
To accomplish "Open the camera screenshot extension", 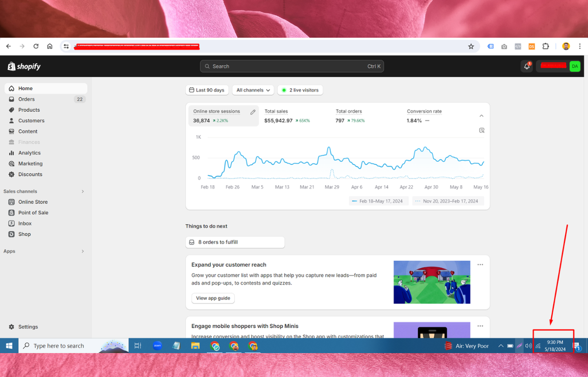I will (504, 47).
